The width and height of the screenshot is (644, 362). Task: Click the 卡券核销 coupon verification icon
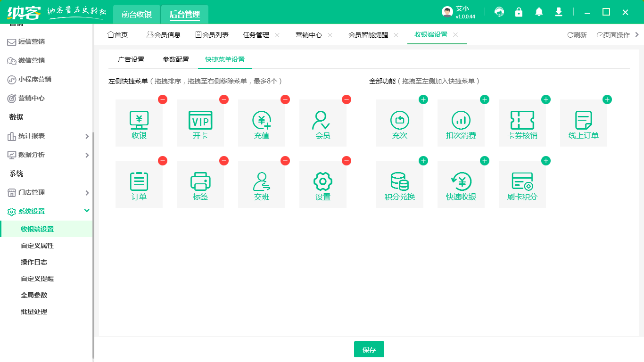(x=522, y=123)
